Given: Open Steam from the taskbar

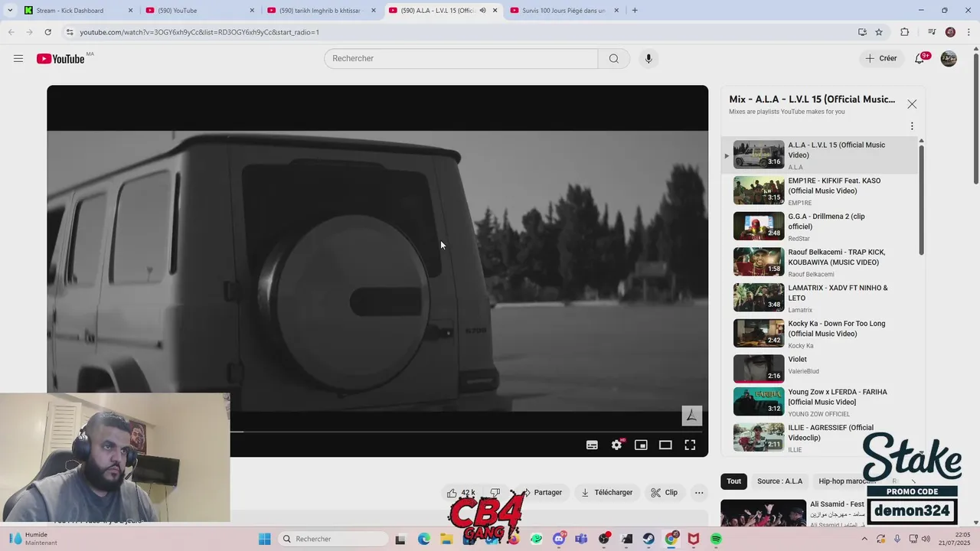Looking at the screenshot, I should 648,539.
